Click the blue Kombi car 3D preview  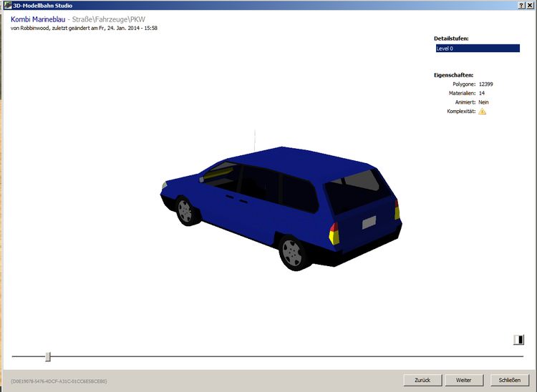(281, 208)
